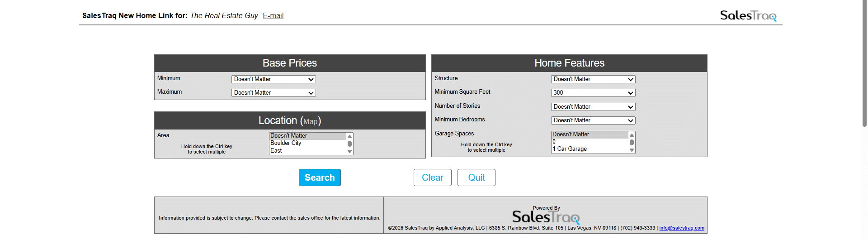
Task: Select Boulder City in Area list
Action: coord(308,143)
